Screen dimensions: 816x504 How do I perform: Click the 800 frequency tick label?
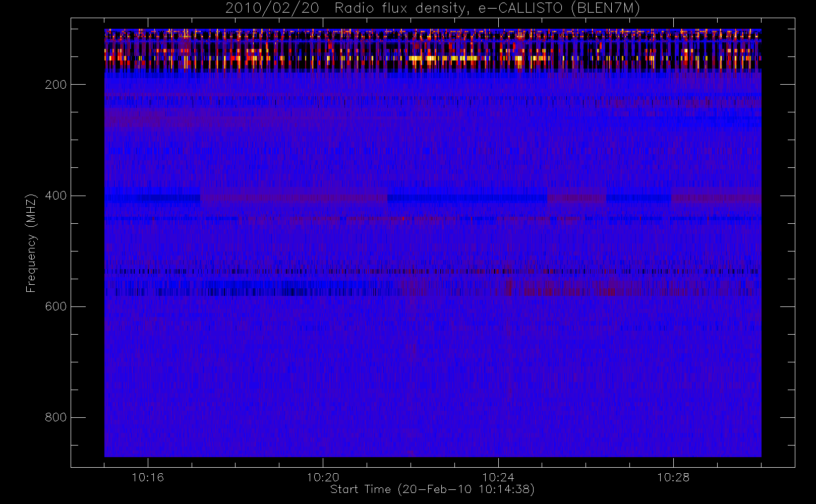coord(55,417)
